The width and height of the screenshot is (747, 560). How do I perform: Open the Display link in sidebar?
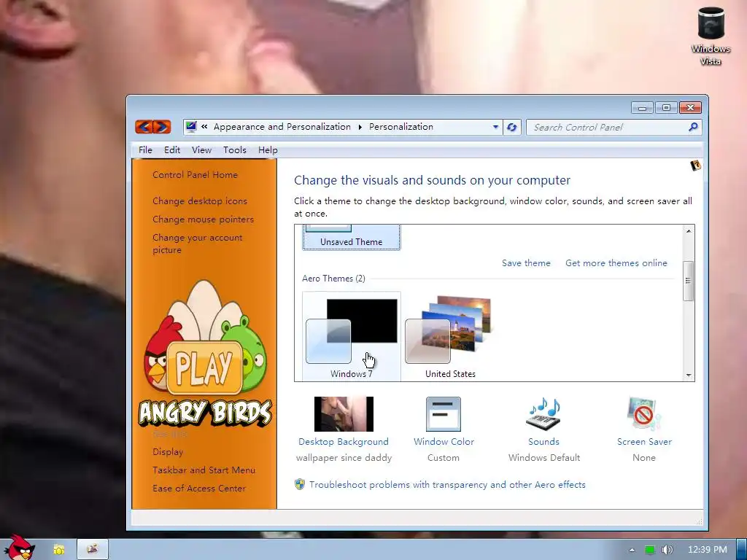pos(168,452)
